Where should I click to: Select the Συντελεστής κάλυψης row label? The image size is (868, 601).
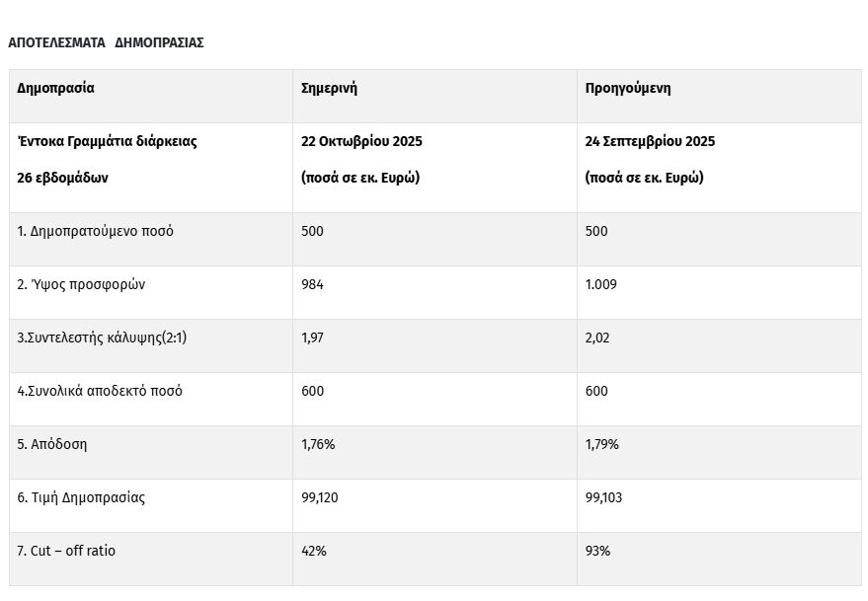point(102,338)
